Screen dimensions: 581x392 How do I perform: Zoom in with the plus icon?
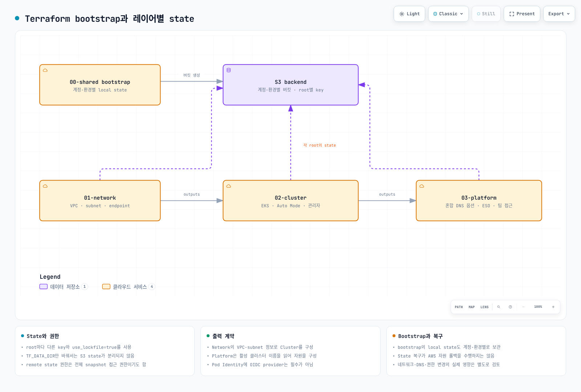(553, 307)
